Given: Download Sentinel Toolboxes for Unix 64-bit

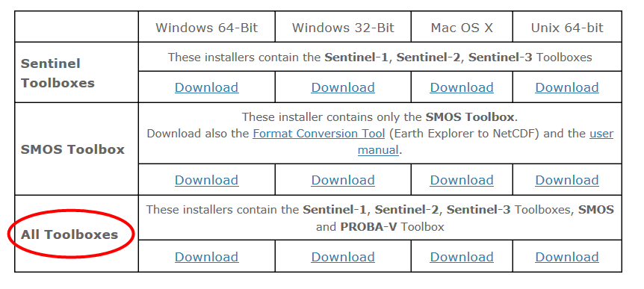Looking at the screenshot, I should coord(567,87).
